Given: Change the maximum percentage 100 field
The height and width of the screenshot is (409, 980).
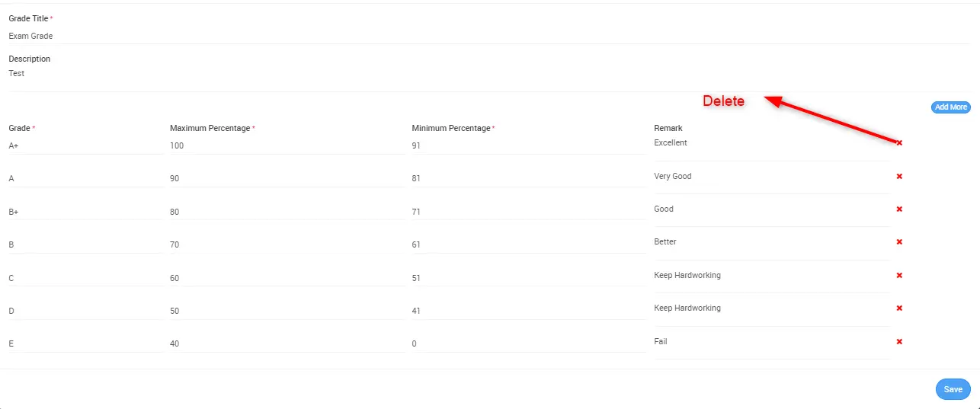Looking at the screenshot, I should [x=287, y=145].
